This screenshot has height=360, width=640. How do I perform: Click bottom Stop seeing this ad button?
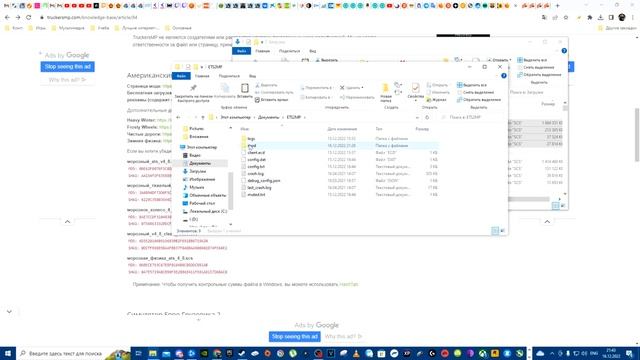click(294, 337)
